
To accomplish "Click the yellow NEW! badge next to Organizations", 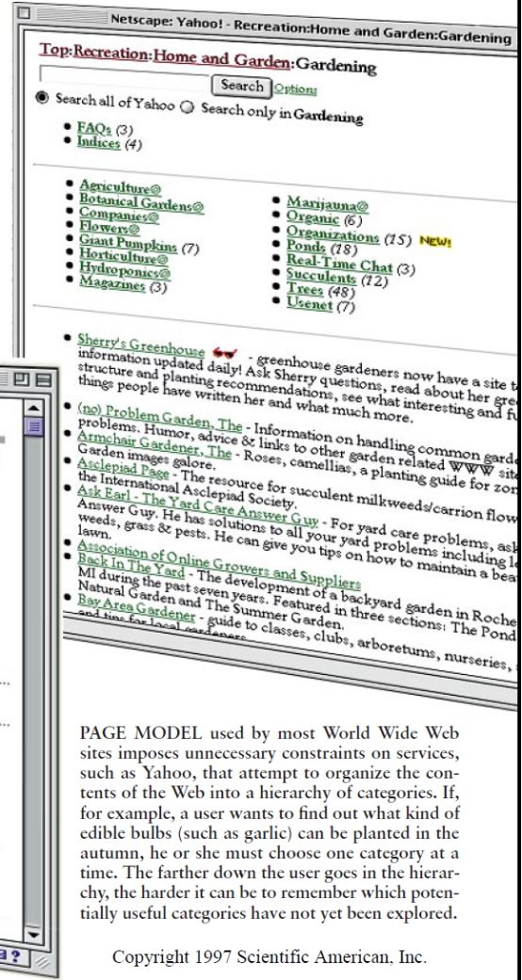I will [x=435, y=243].
